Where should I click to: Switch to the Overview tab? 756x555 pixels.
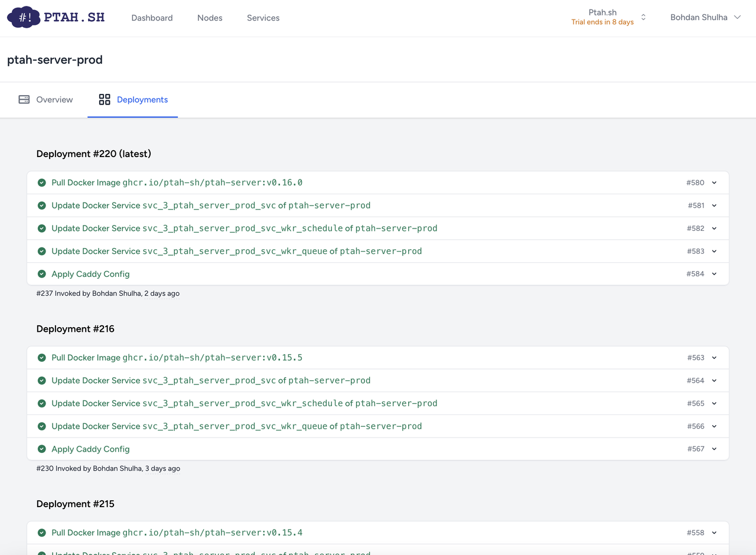click(x=45, y=100)
